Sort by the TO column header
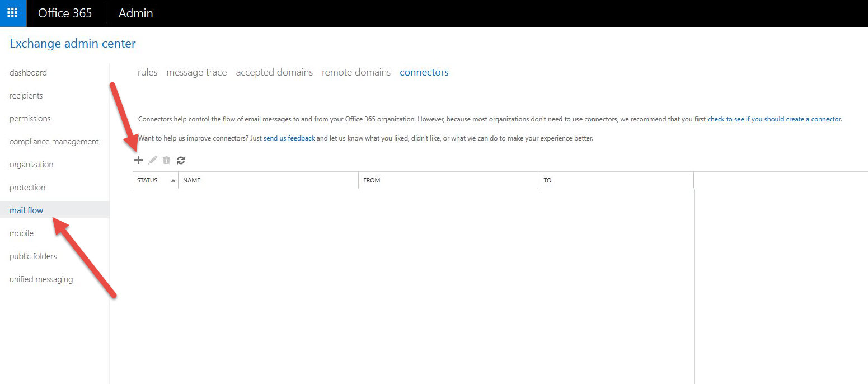 616,180
